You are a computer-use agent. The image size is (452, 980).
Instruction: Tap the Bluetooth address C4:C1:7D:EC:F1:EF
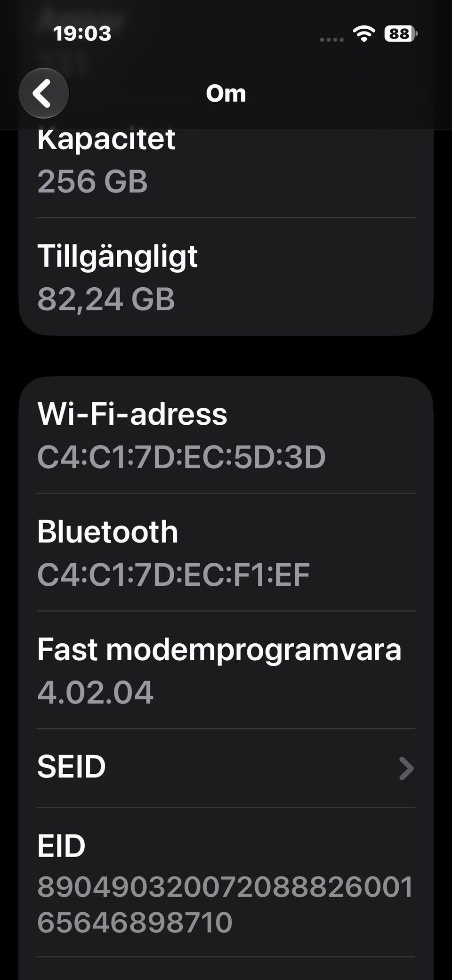pos(173,575)
